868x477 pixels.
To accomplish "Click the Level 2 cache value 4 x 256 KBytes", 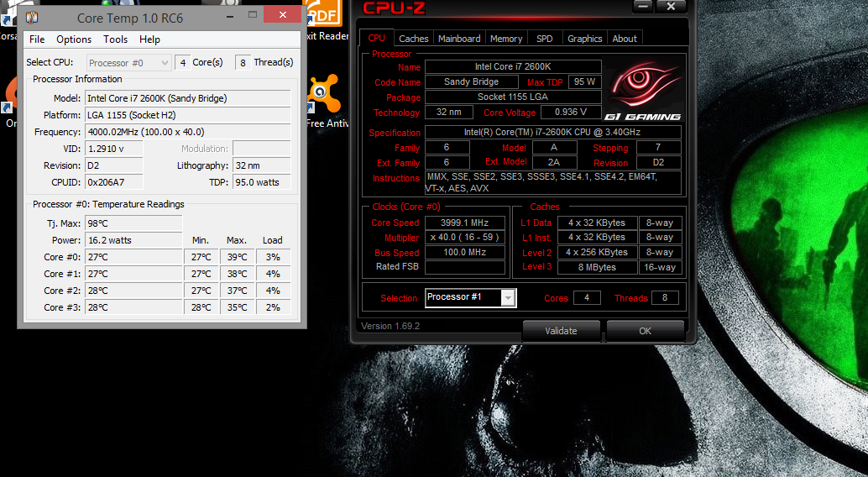I will tap(597, 252).
